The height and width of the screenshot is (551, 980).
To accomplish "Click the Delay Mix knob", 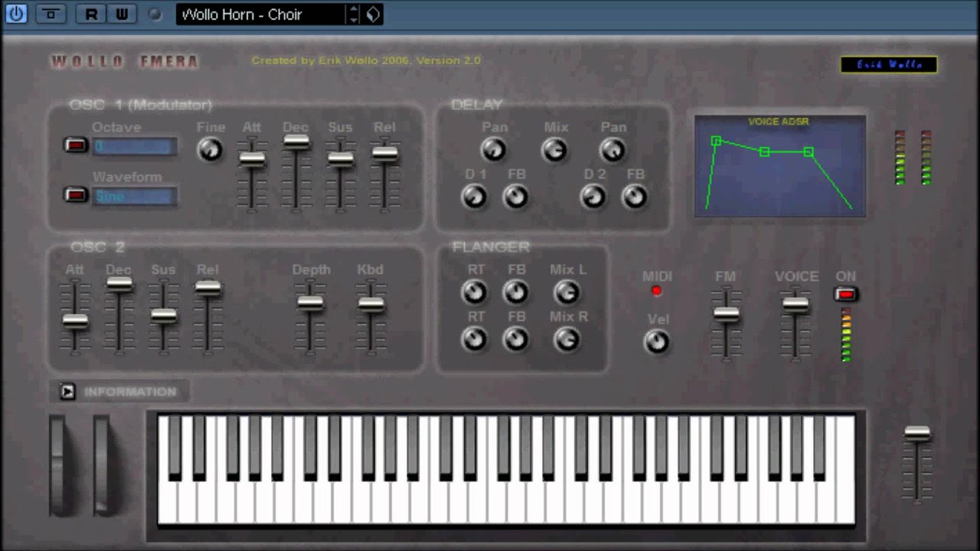I will pyautogui.click(x=554, y=150).
